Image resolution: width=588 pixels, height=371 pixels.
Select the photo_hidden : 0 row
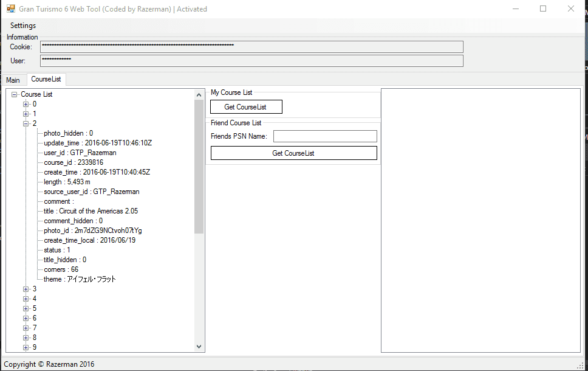point(68,133)
